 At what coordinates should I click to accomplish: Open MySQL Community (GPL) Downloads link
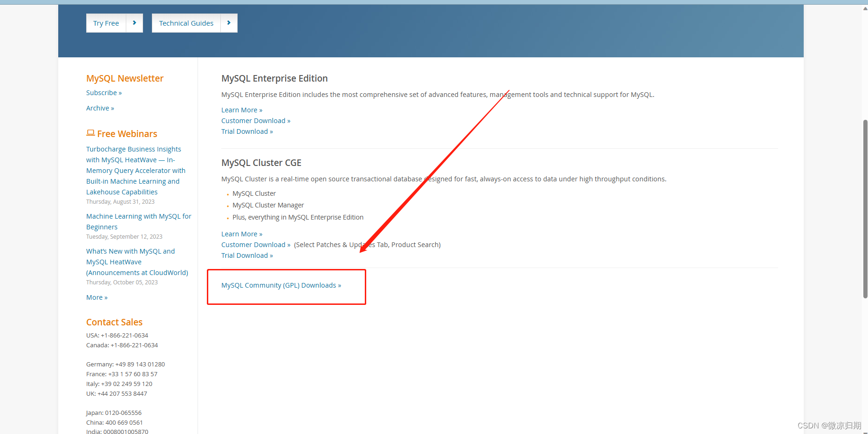(281, 285)
